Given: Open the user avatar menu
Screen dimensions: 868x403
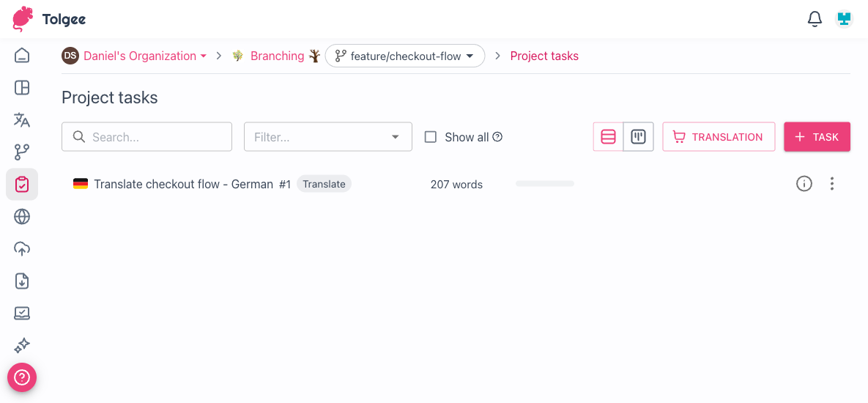Looking at the screenshot, I should 844,19.
